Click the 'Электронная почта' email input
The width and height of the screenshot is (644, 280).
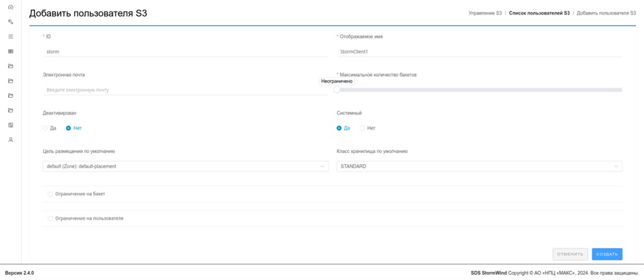[186, 89]
